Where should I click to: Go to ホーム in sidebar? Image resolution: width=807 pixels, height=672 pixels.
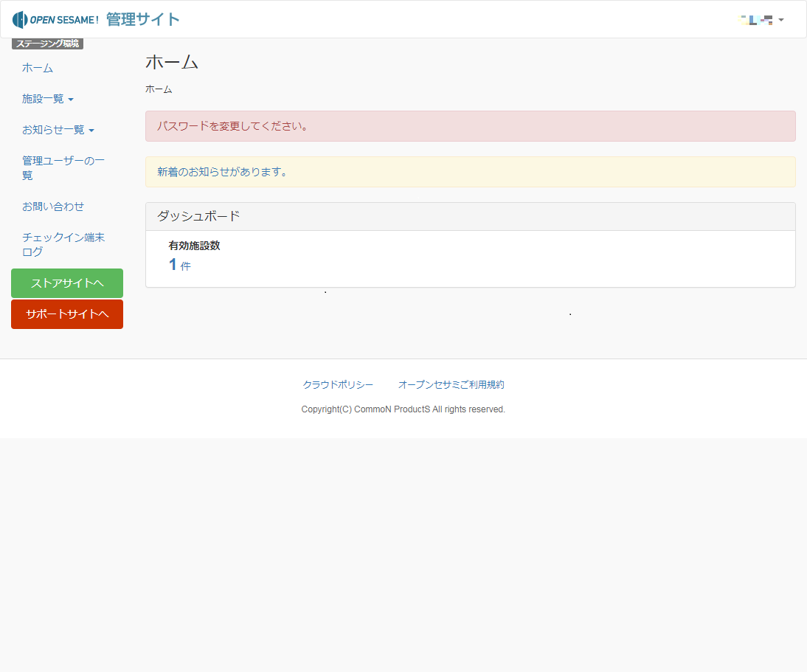[38, 68]
